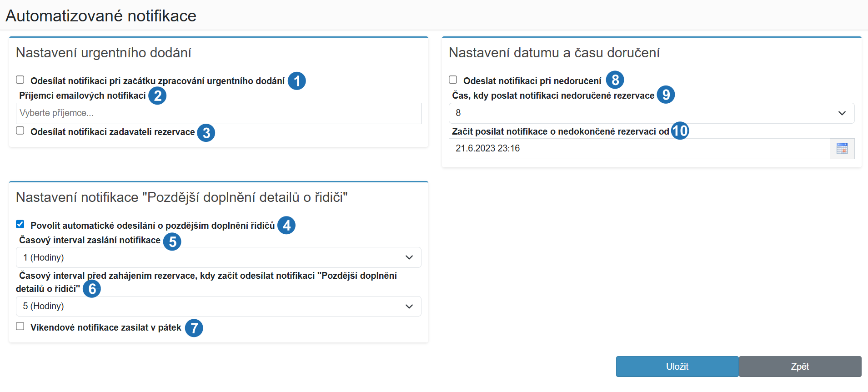Open the calendar date picker icon
The height and width of the screenshot is (392, 868).
[x=842, y=149]
